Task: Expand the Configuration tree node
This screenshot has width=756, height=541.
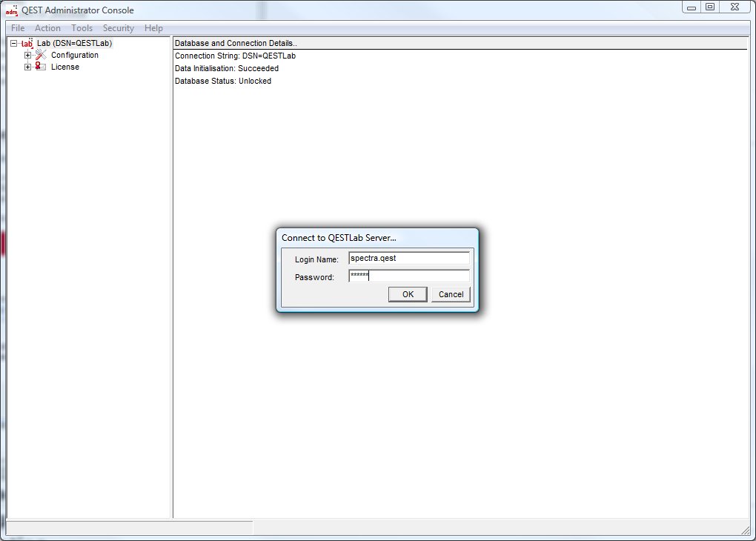Action: tap(28, 56)
